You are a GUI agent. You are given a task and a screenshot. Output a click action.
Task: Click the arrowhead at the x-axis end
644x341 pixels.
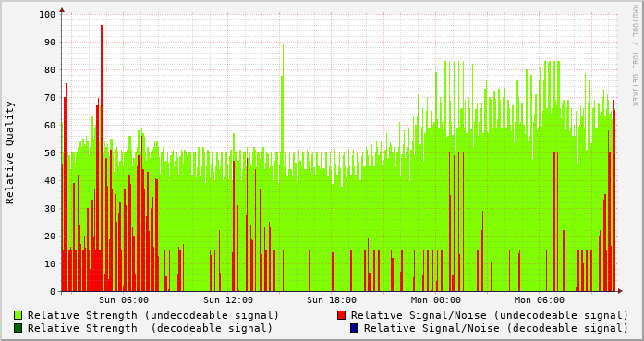(620, 291)
